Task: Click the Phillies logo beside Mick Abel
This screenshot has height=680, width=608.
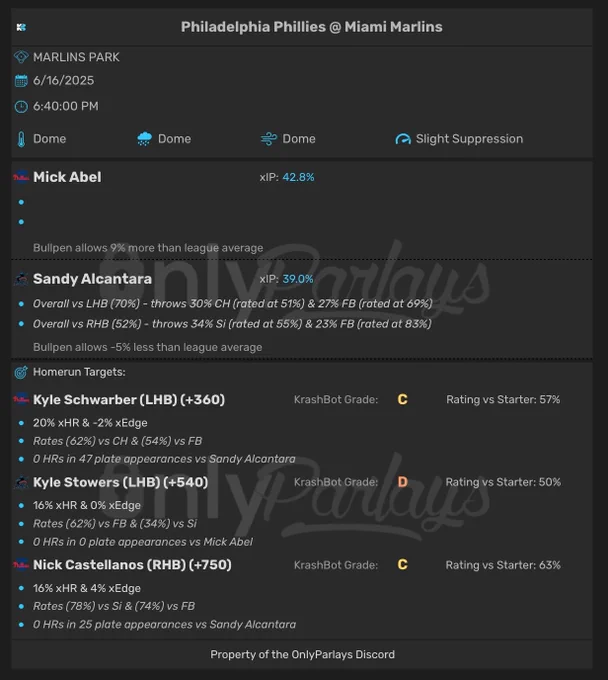Action: click(21, 177)
